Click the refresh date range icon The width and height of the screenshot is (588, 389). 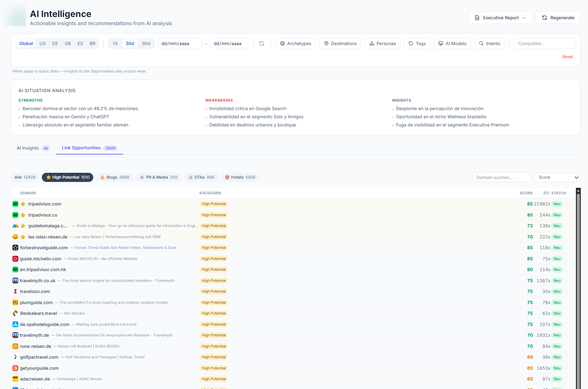tap(262, 43)
